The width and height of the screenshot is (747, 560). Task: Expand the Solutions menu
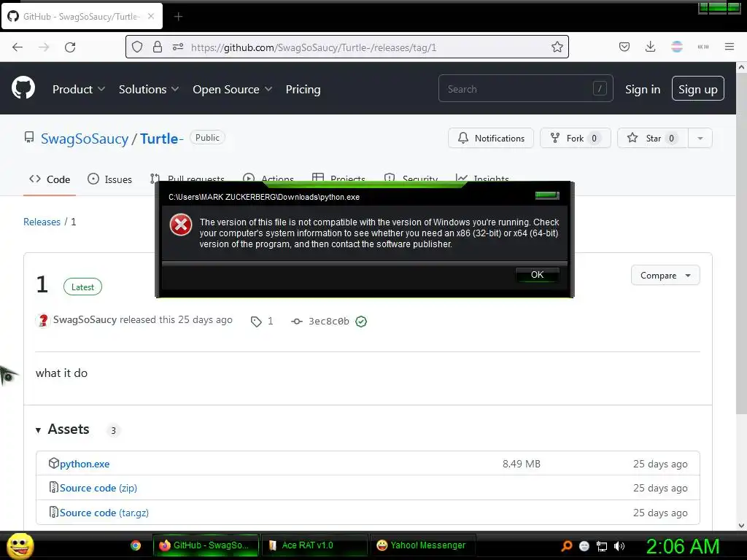click(149, 89)
